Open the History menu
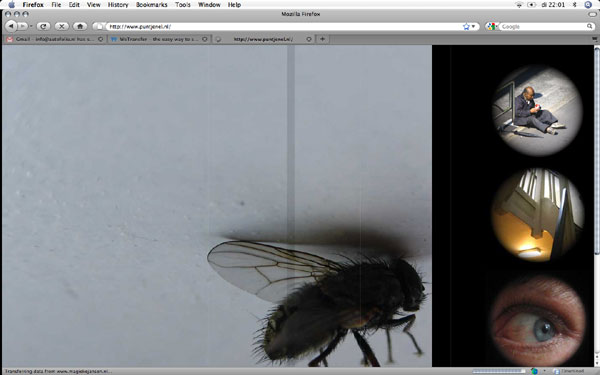The width and height of the screenshot is (600, 375). click(118, 5)
